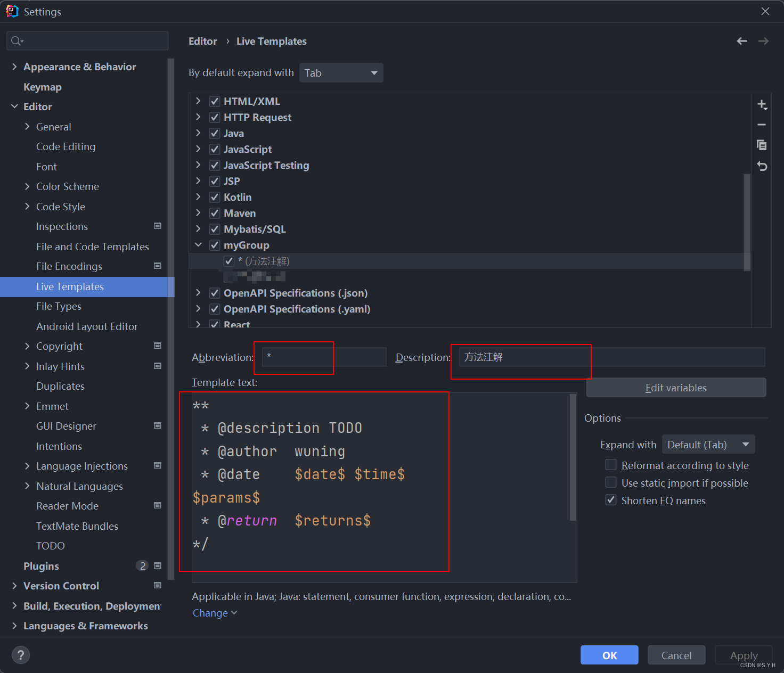Focus the Description input field

[612, 357]
